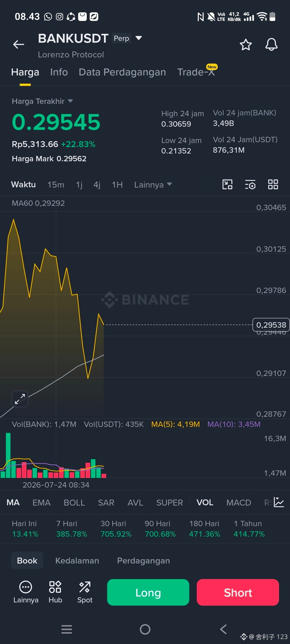The height and width of the screenshot is (644, 290).
Task: Open chart settings list icon
Action: 250,185
